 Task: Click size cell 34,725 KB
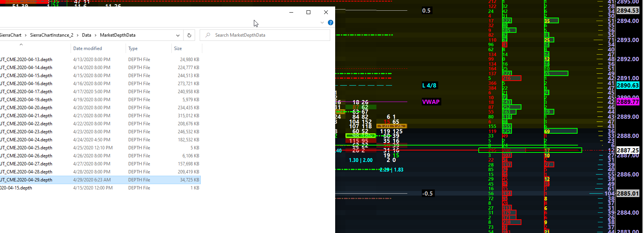tap(190, 180)
